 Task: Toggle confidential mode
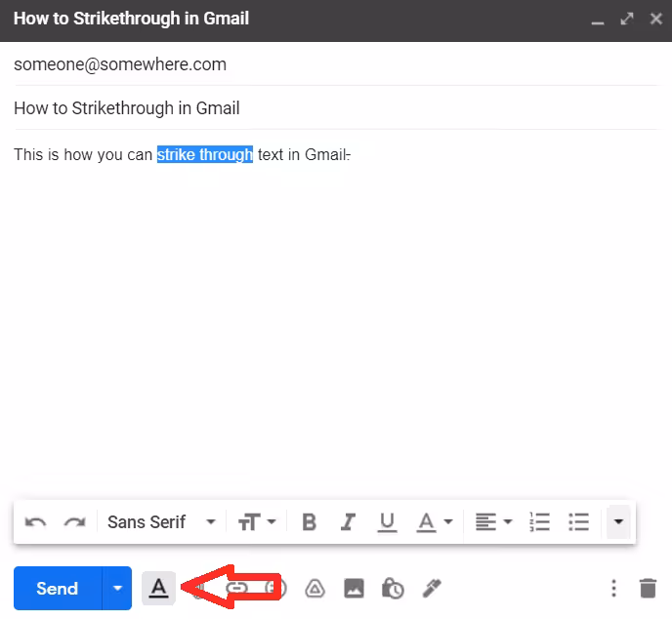(x=393, y=588)
